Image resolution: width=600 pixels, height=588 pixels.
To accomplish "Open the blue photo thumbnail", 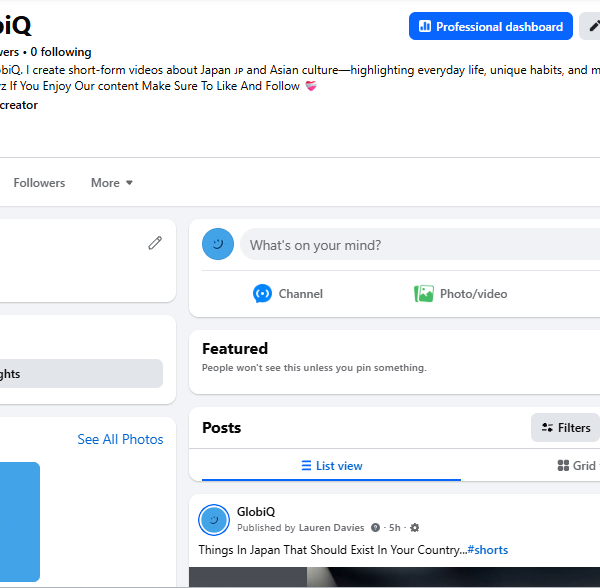I will point(20,522).
